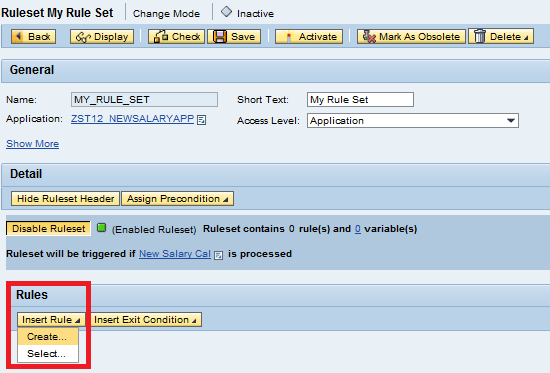Click the Short Text input field
Viewport: 550px width, 373px height.
pos(360,100)
